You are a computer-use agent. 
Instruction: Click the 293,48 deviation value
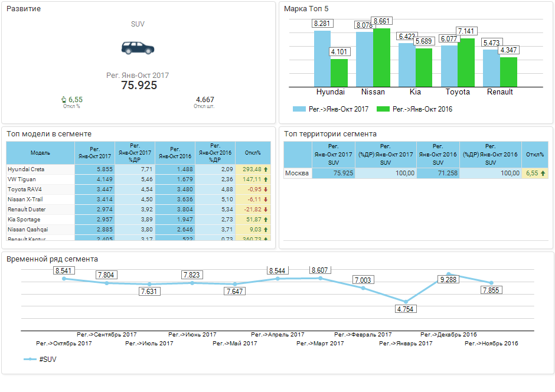pyautogui.click(x=252, y=169)
